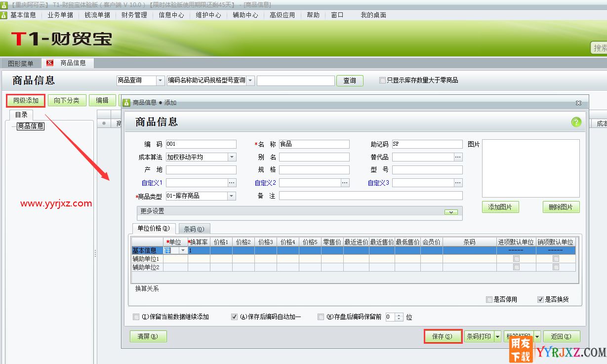Screen dimensions: 607x364
Task: Open the 帮助 menu
Action: [x=313, y=15]
